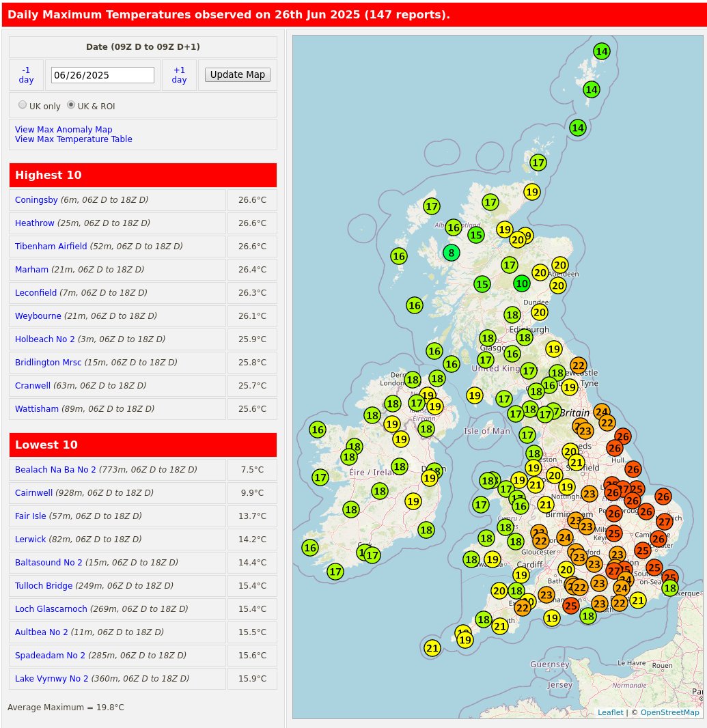Click the 22 marker near Newcastle
Screen dimensions: 707x728
(x=579, y=365)
